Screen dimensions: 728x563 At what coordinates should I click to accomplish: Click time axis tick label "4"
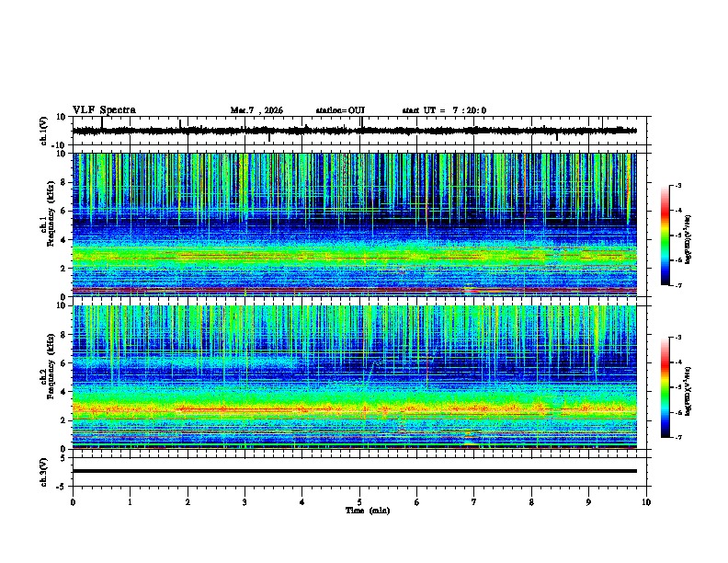coord(301,502)
